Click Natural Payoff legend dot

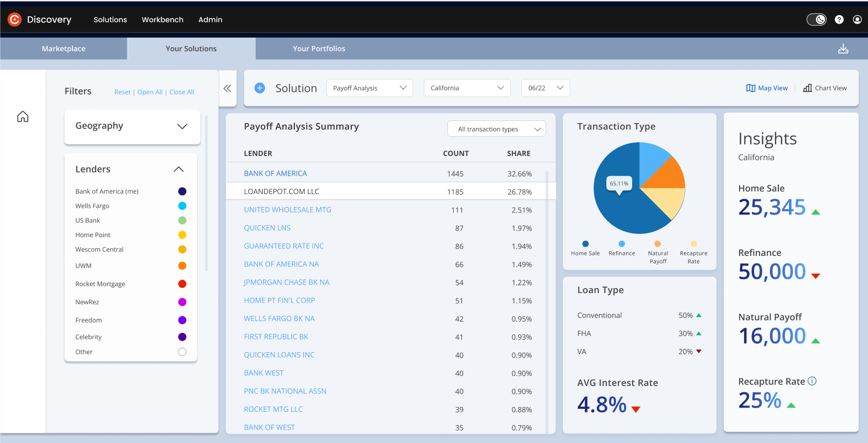coord(657,244)
